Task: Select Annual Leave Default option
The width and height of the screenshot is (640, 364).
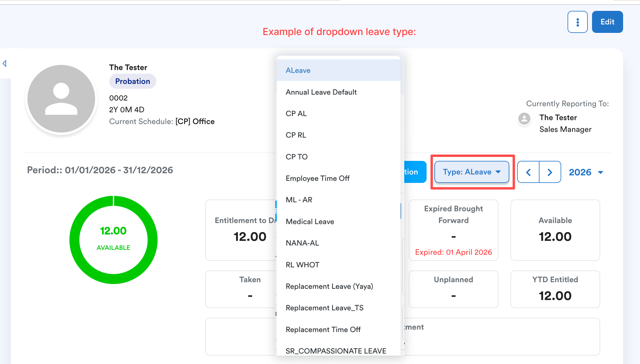Action: 321,92
